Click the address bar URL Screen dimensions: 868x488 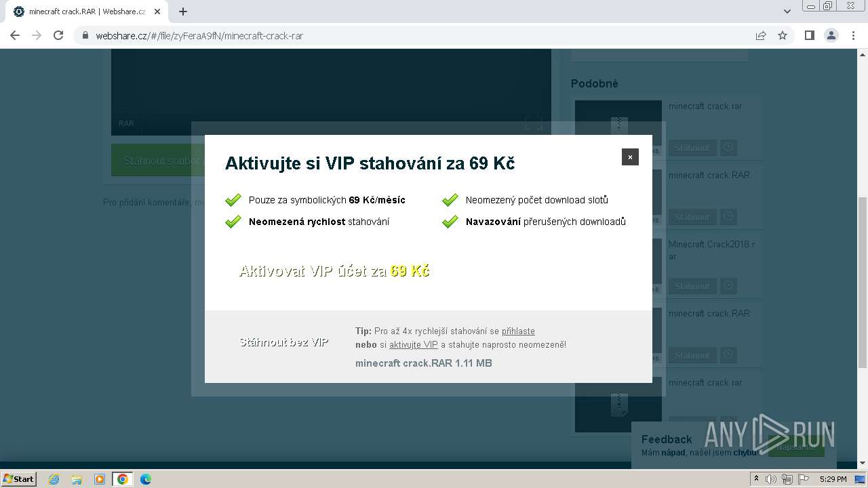pos(199,36)
